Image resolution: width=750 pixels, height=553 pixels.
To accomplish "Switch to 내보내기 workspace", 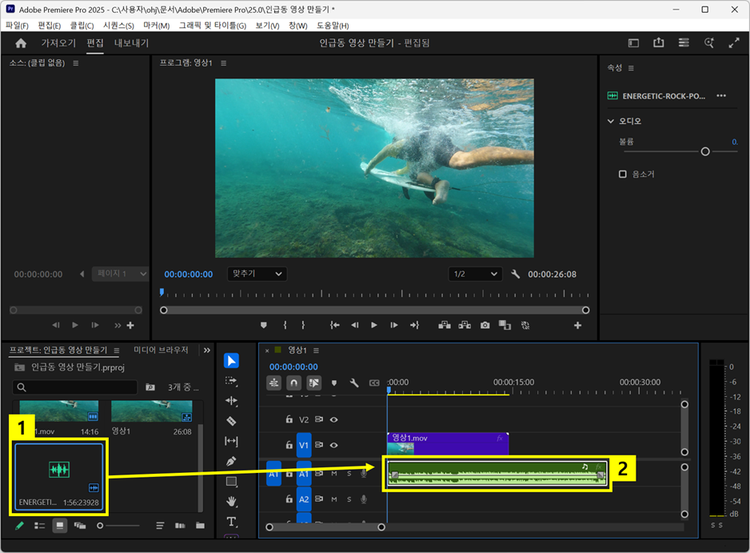I will click(x=131, y=43).
